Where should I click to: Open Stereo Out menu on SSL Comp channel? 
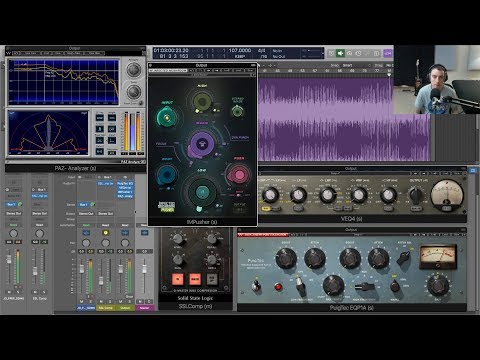pyautogui.click(x=105, y=213)
